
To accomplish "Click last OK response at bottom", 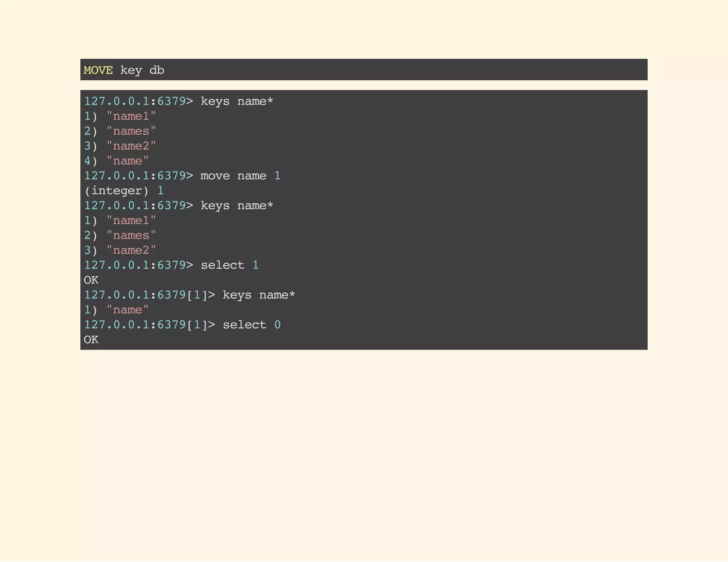I will point(91,340).
